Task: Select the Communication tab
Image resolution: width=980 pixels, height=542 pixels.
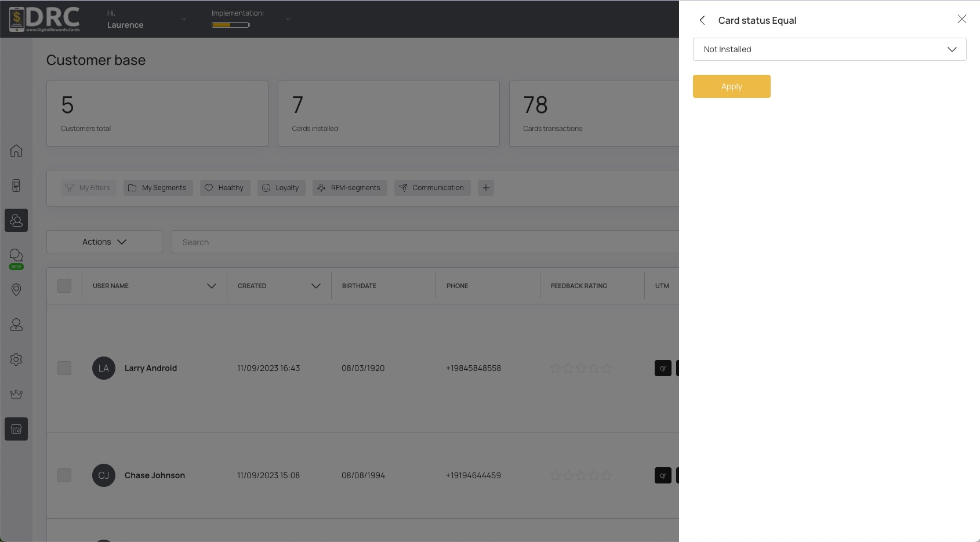Action: (x=433, y=188)
